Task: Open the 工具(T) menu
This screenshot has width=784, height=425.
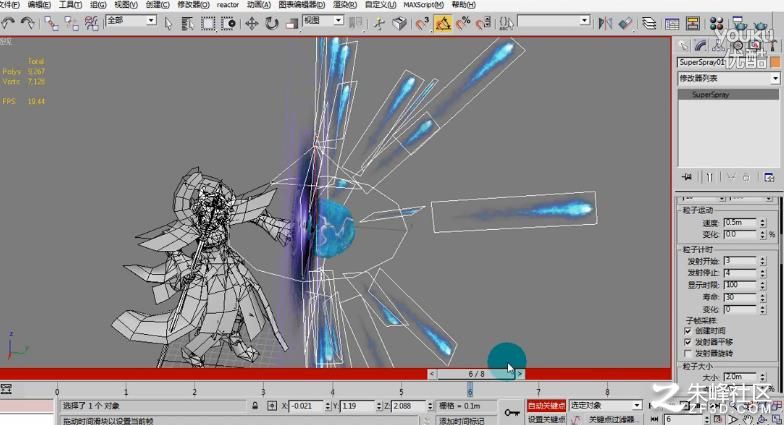Action: [70, 4]
